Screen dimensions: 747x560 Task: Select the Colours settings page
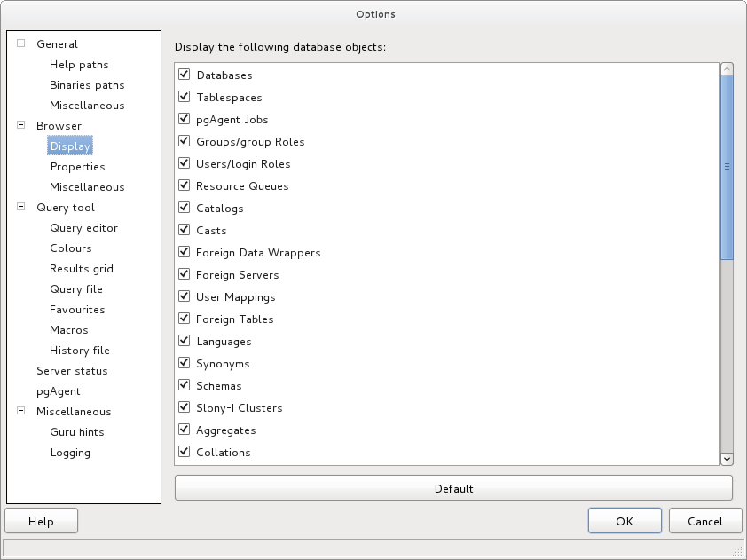pyautogui.click(x=71, y=248)
